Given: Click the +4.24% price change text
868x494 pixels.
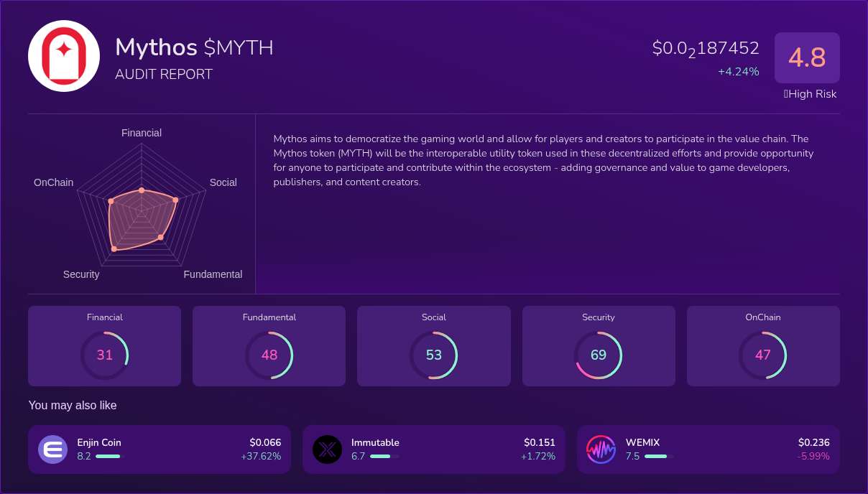Looking at the screenshot, I should (738, 71).
